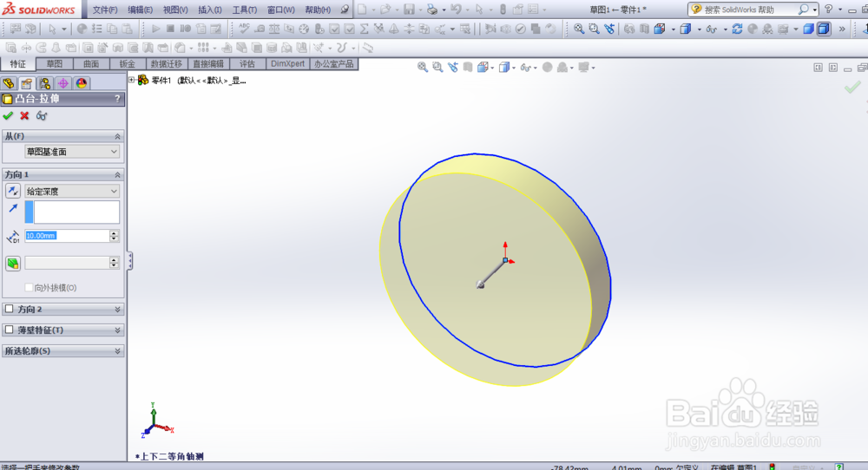868x470 pixels.
Task: Switch to the 钣金 sheet metal tab
Action: pos(128,64)
